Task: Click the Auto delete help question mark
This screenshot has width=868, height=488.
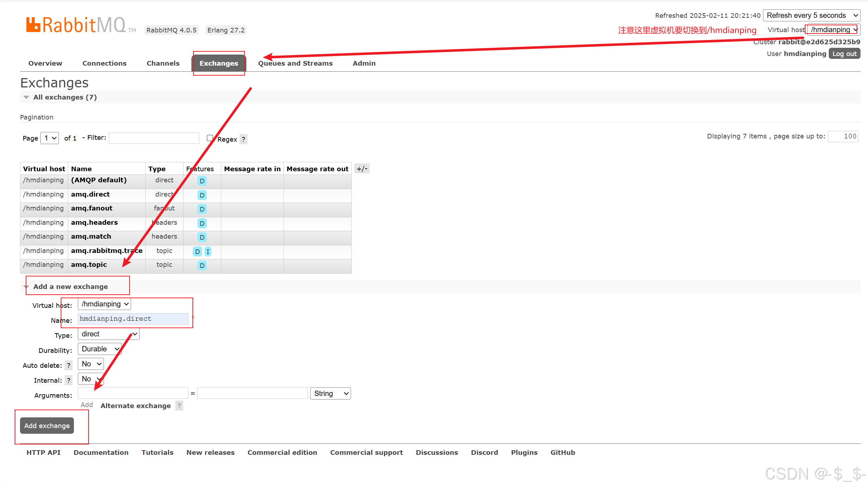Action: (69, 365)
